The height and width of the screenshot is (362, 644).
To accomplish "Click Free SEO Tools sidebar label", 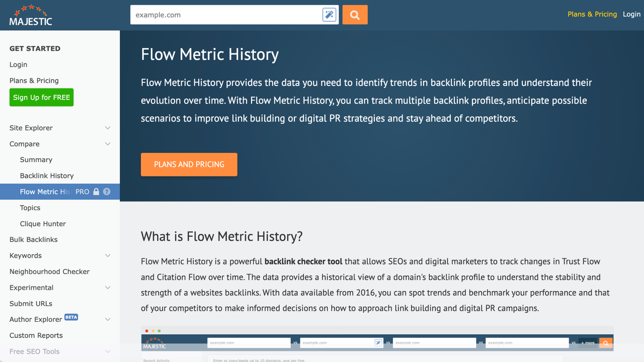I will pos(34,351).
